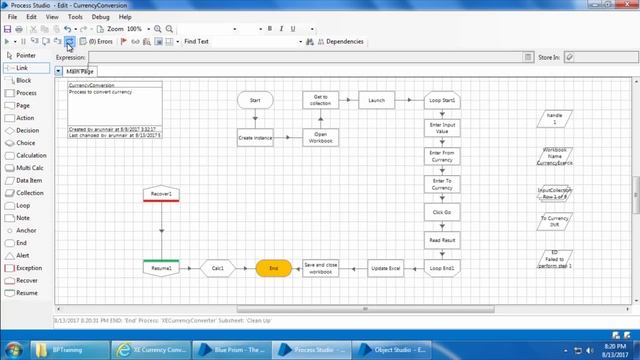Toggle the full screen view icon
This screenshot has width=640, height=360.
pyautogui.click(x=158, y=42)
